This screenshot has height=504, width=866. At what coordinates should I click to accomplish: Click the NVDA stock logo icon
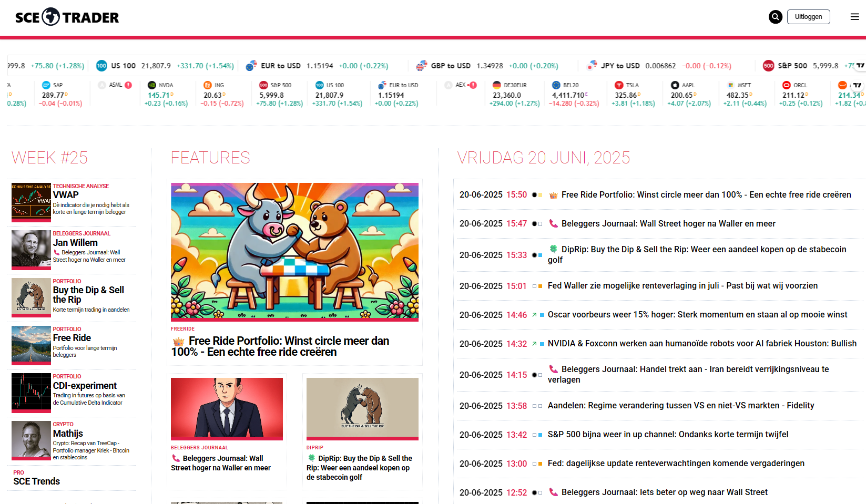[152, 85]
